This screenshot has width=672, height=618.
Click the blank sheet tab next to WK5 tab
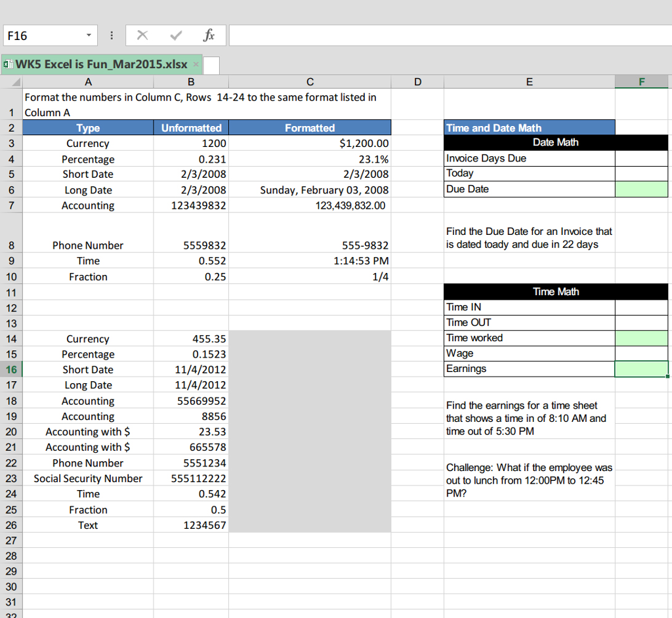[x=210, y=65]
